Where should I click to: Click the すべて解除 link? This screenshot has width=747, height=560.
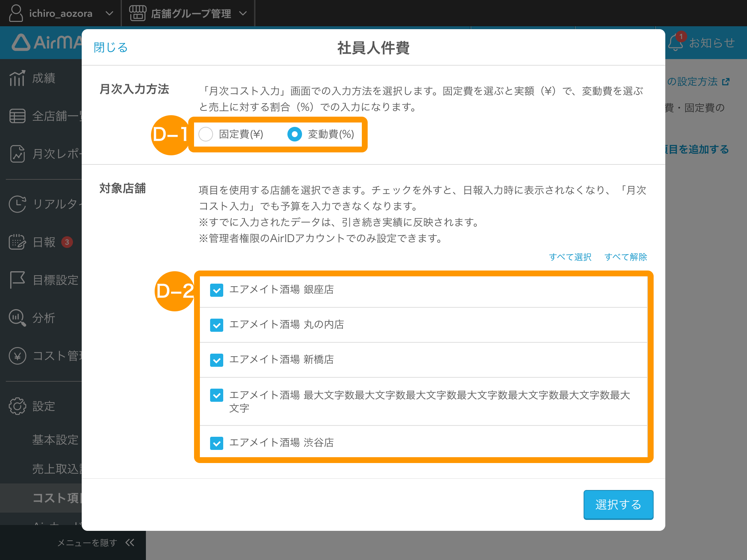coord(626,257)
